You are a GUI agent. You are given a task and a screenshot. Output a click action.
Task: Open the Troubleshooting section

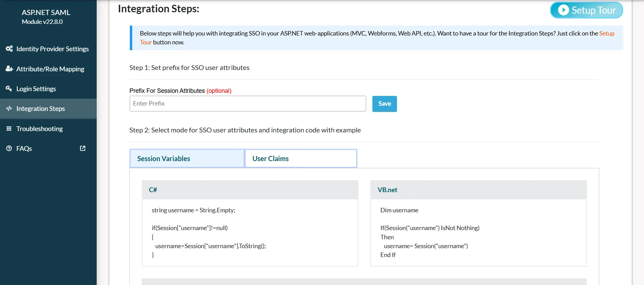click(x=48, y=129)
